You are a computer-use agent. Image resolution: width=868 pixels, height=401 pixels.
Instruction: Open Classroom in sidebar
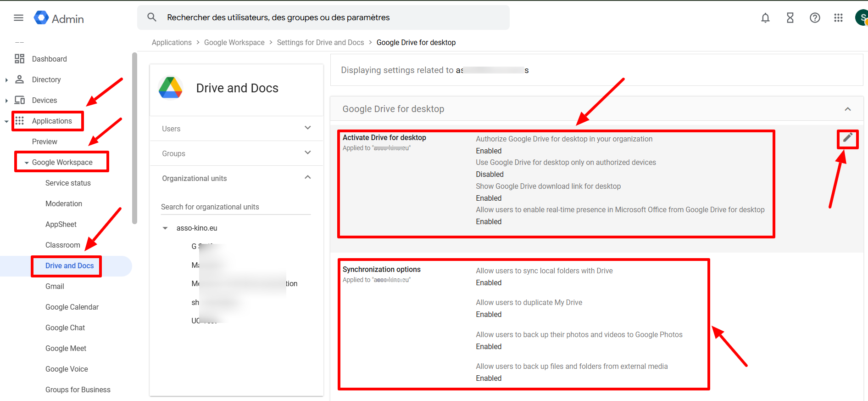pyautogui.click(x=63, y=245)
